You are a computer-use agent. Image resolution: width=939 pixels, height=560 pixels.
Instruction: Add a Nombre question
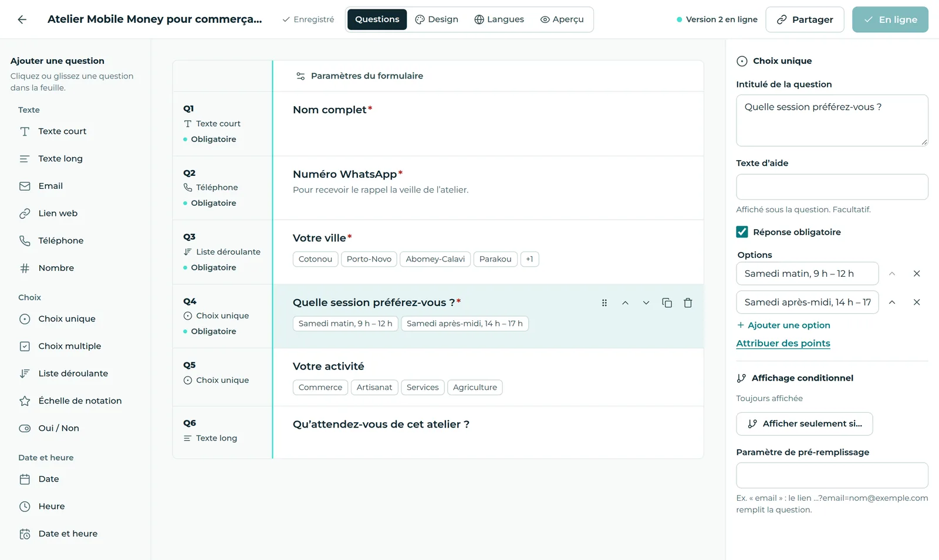coord(75,268)
